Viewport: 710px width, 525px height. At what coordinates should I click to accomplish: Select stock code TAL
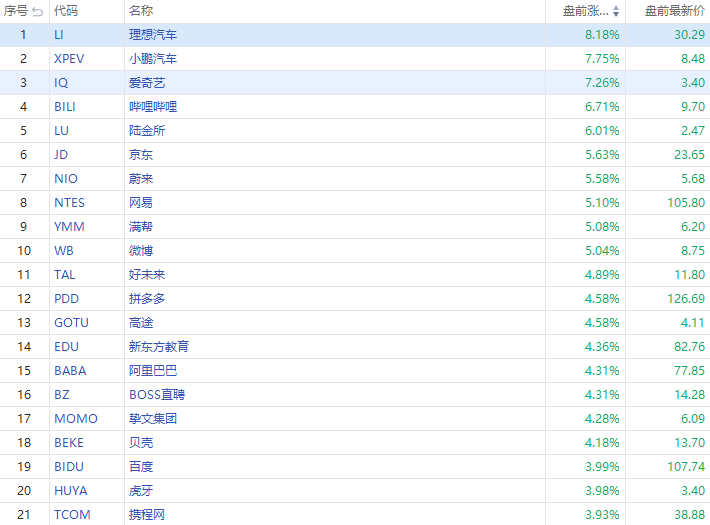tap(65, 275)
